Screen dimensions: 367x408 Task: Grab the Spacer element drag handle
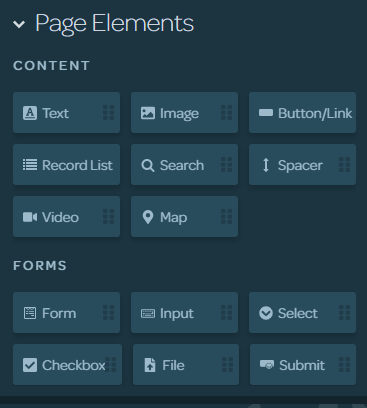point(345,165)
